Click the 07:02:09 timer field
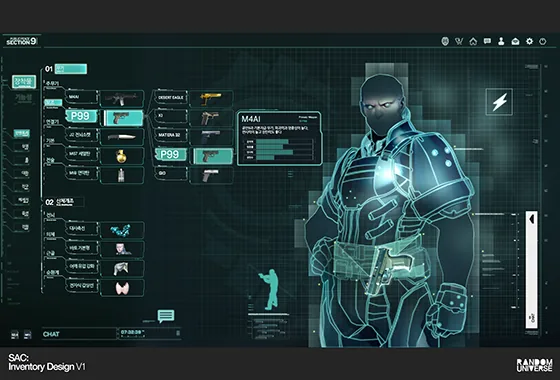 point(149,333)
